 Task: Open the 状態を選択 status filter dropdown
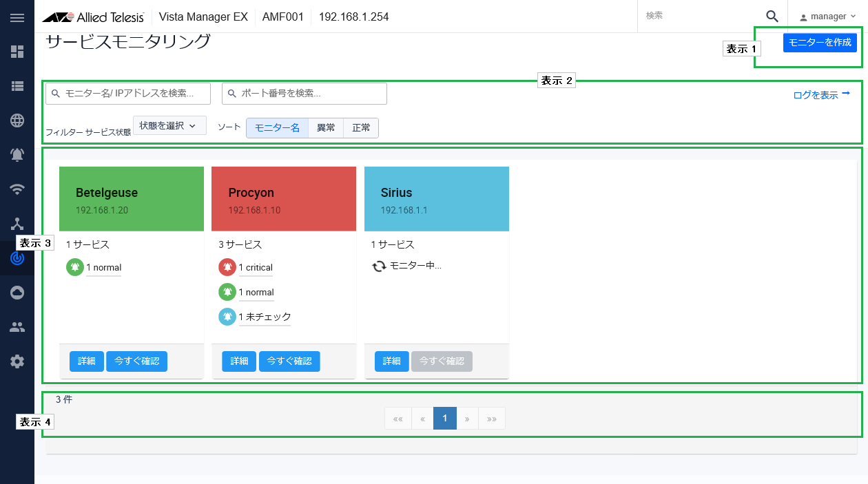pyautogui.click(x=169, y=125)
